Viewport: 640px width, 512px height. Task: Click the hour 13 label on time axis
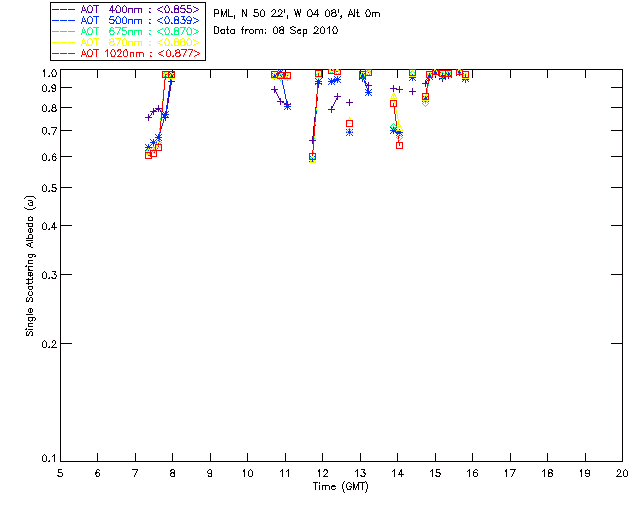360,473
